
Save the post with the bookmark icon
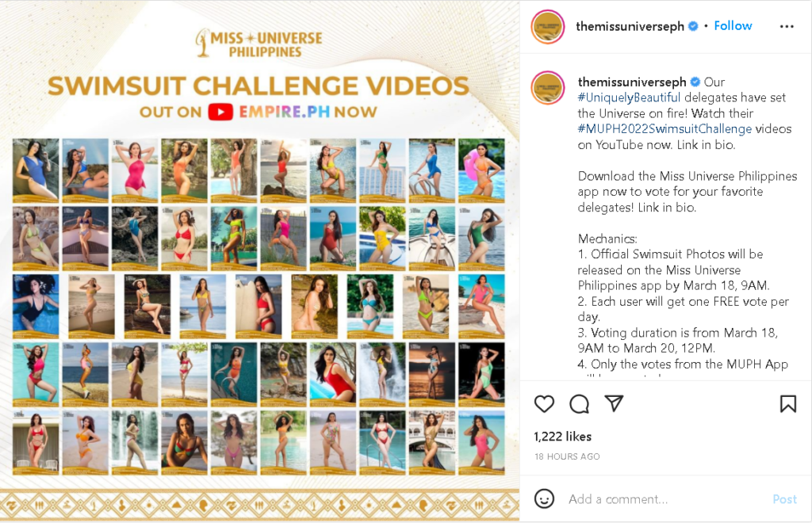tap(788, 404)
